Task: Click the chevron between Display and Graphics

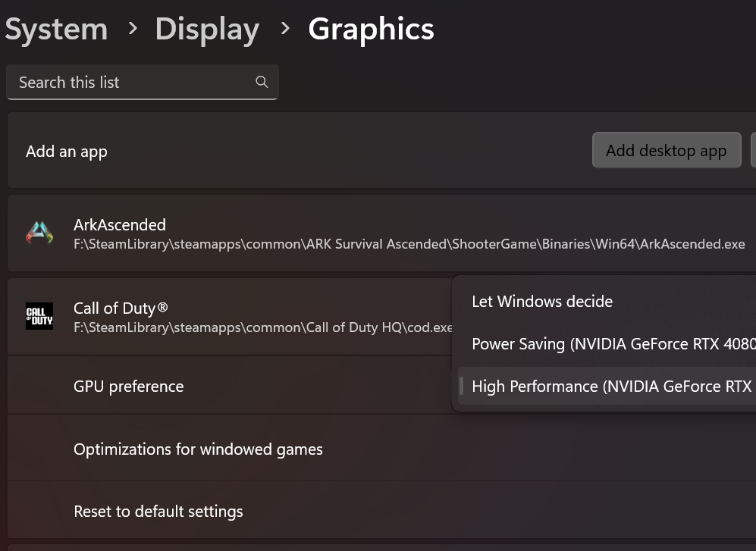Action: [x=285, y=29]
